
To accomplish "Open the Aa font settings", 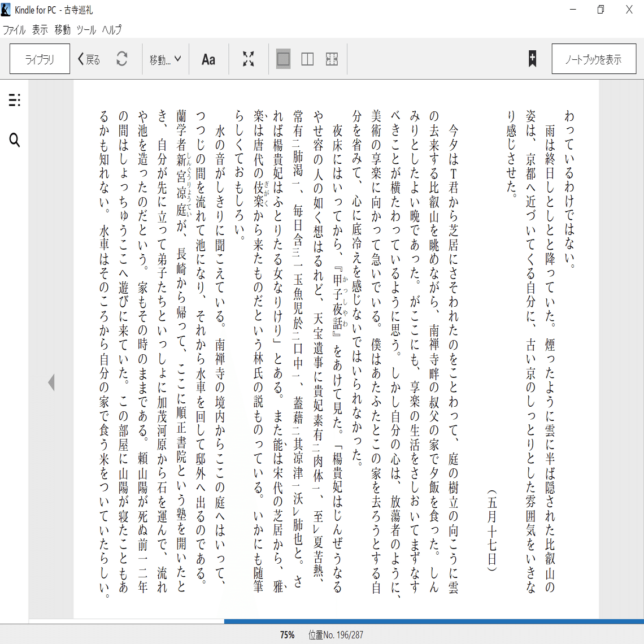I will pyautogui.click(x=208, y=59).
